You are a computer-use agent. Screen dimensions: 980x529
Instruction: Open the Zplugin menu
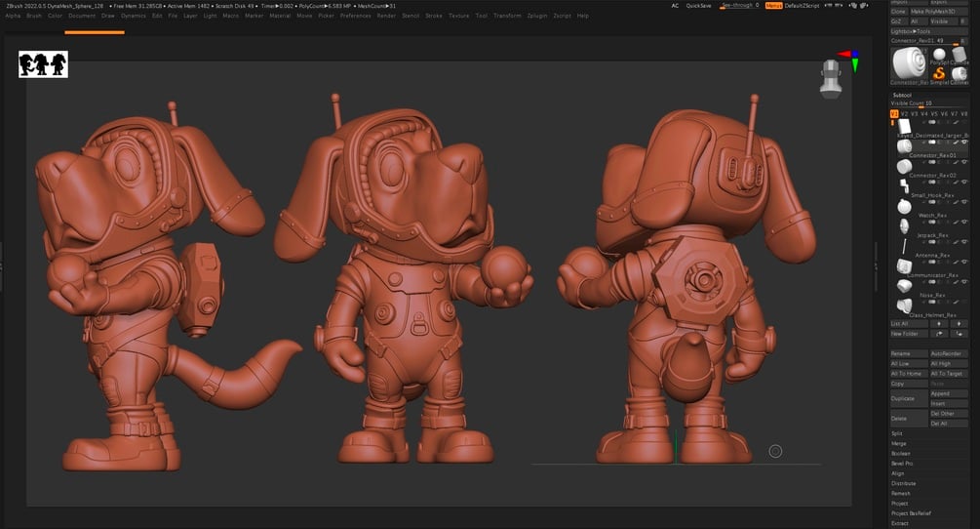point(537,16)
